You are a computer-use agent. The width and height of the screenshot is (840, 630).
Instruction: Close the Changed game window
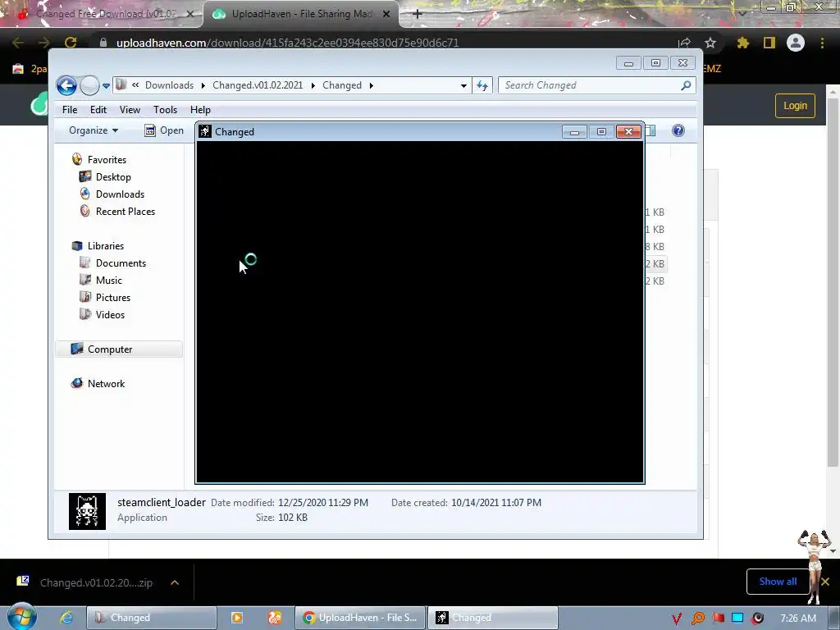coord(628,132)
